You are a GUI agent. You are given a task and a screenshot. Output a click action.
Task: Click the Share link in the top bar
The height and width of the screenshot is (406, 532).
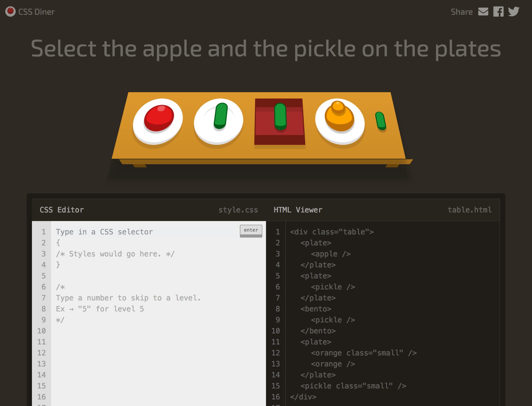[462, 12]
